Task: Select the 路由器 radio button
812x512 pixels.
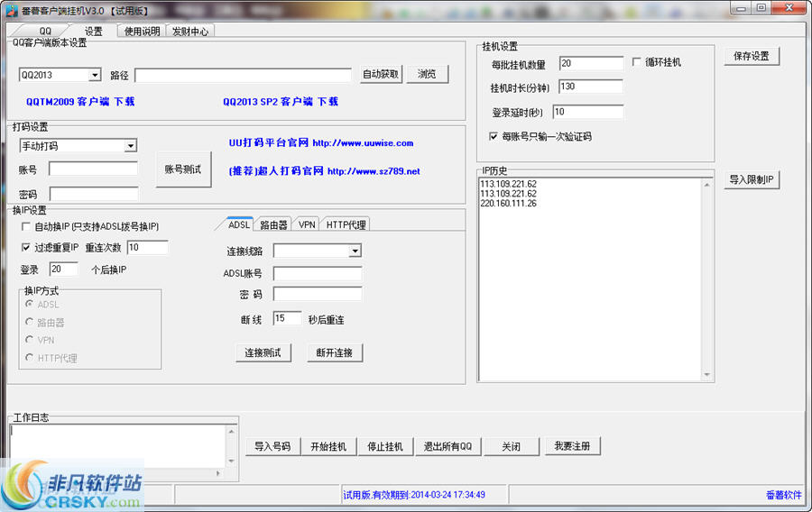Action: [30, 322]
